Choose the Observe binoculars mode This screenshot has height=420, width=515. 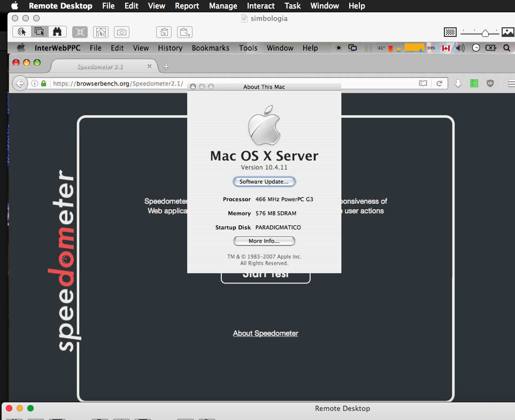point(57,32)
